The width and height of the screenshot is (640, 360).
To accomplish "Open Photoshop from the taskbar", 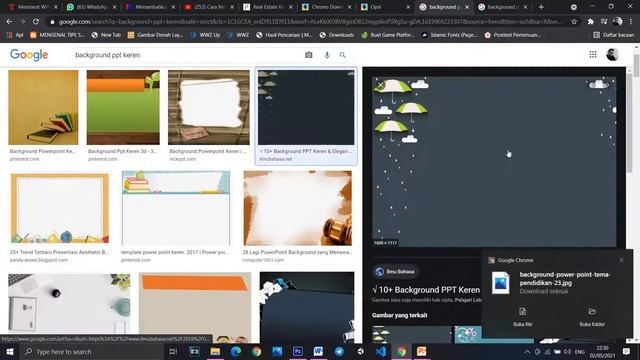I will click(298, 351).
